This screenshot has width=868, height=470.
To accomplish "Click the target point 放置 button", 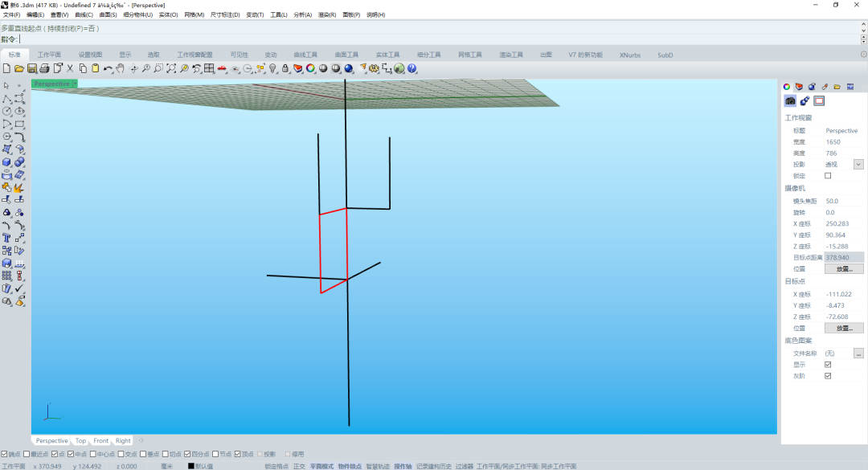I will click(x=844, y=329).
